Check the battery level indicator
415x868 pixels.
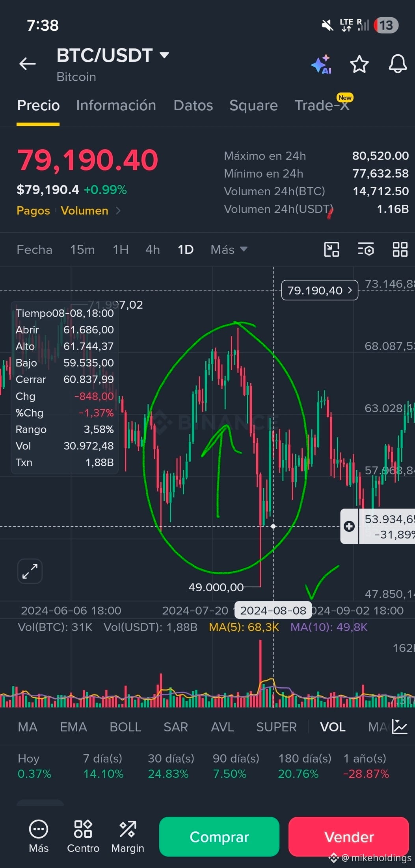coord(386,25)
